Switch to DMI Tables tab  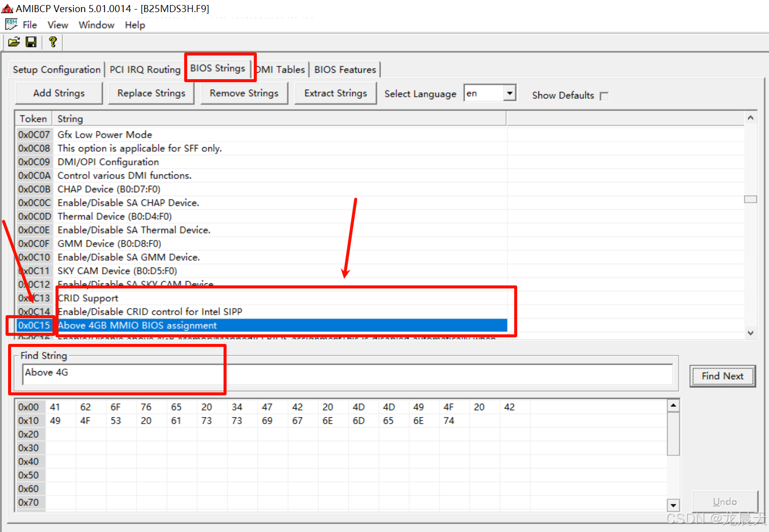281,70
